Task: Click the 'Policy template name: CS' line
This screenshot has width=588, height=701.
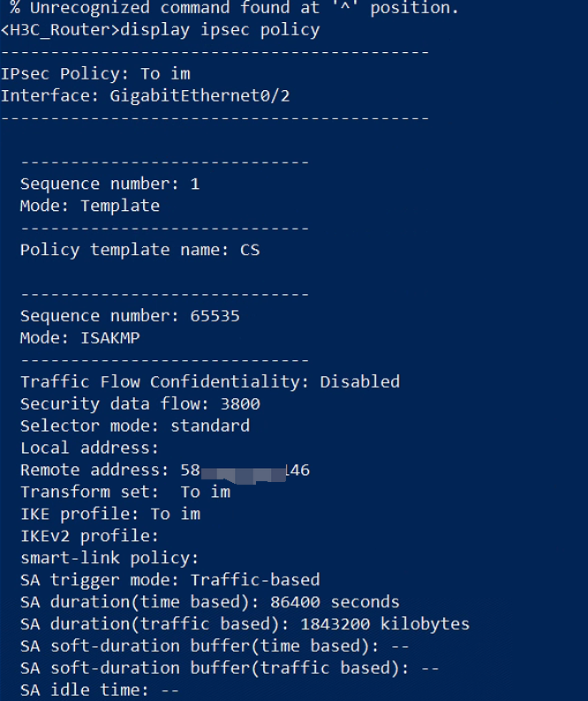Action: coord(139,250)
